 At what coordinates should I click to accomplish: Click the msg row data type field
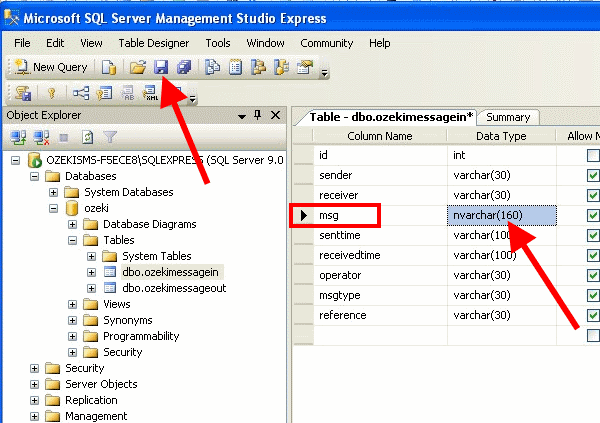(x=499, y=215)
